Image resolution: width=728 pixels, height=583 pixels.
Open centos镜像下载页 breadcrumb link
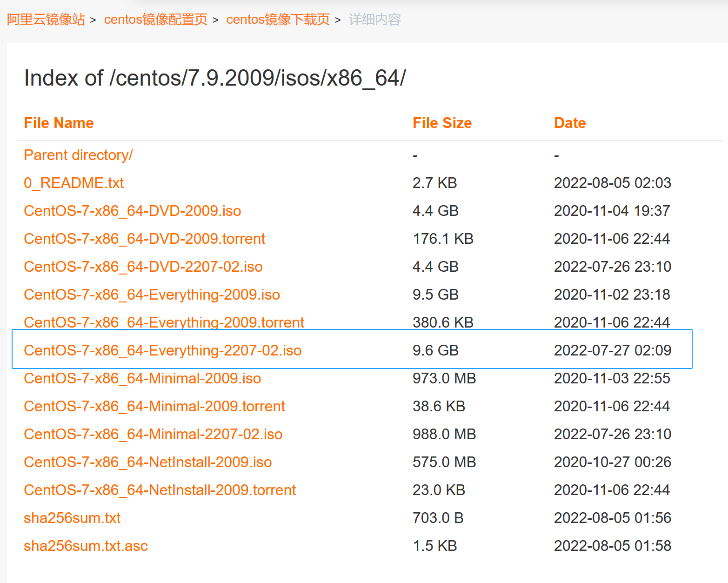coord(278,20)
